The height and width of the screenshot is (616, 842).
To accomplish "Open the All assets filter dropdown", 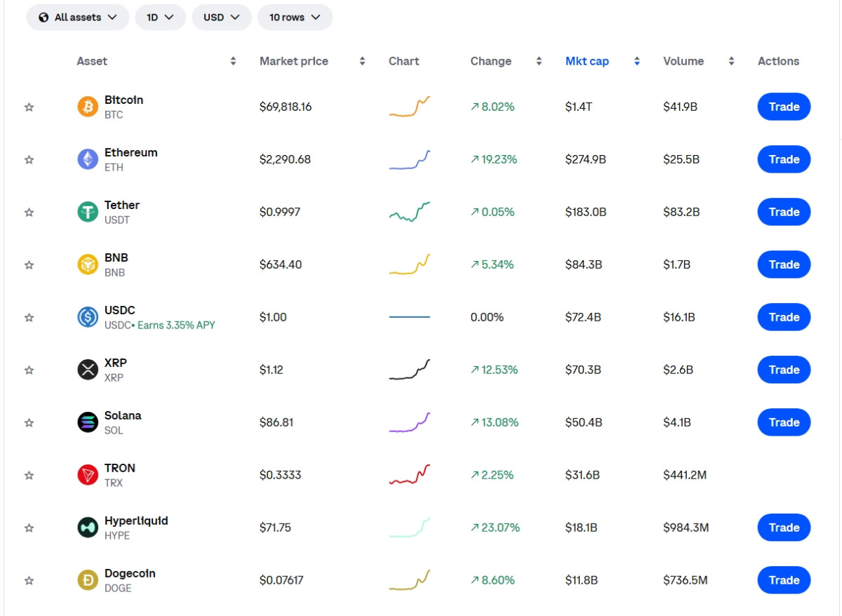I will click(78, 17).
